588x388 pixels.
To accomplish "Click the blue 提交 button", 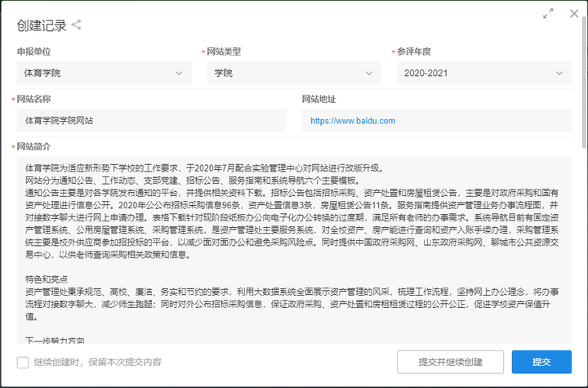I will point(541,362).
